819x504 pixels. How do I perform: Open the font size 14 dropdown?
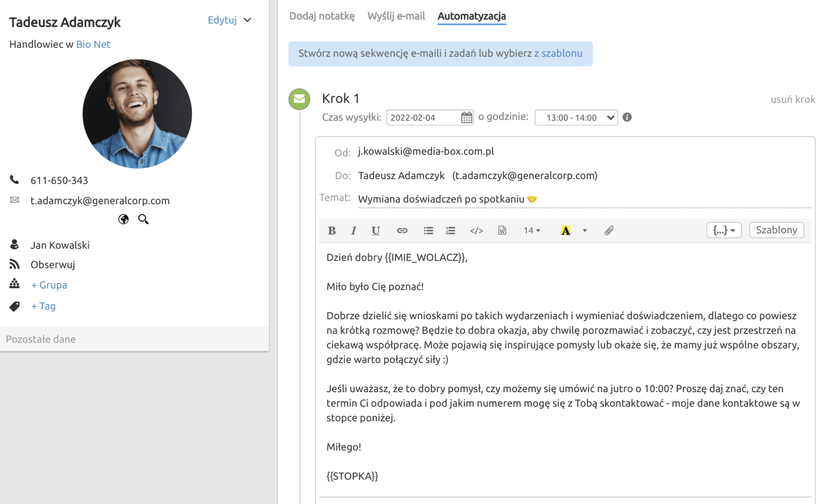click(x=531, y=230)
